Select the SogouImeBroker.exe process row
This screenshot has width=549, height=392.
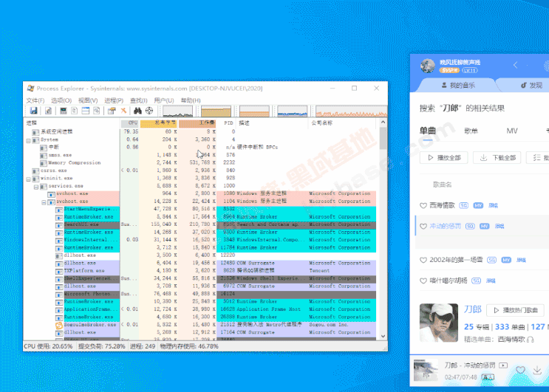201,325
